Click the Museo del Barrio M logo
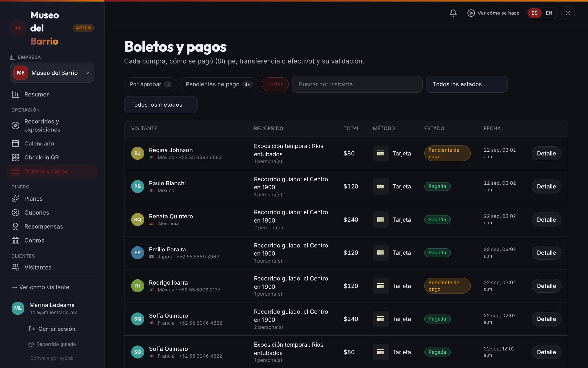Image resolution: width=588 pixels, height=368 pixels. 18,28
